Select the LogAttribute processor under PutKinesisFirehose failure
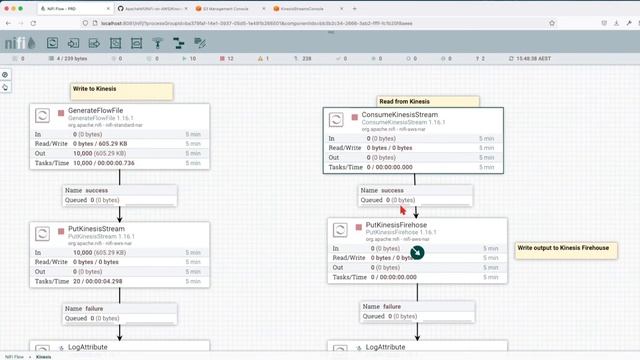The height and width of the screenshot is (360, 640). click(418, 346)
